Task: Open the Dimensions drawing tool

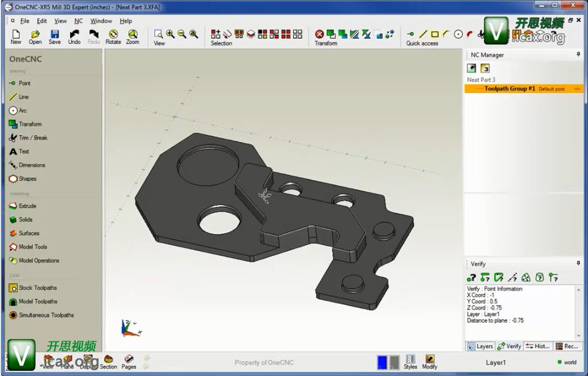Action: click(x=31, y=165)
